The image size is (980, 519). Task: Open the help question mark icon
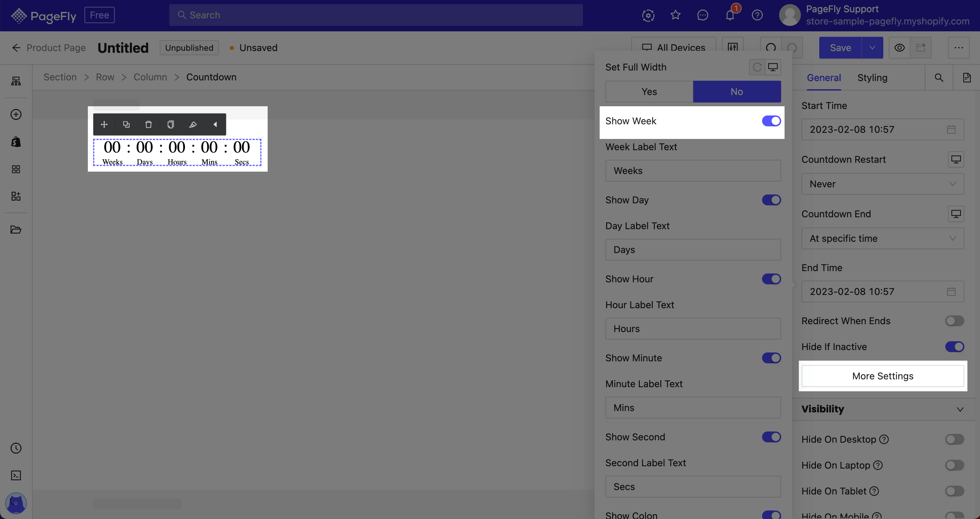pos(757,15)
